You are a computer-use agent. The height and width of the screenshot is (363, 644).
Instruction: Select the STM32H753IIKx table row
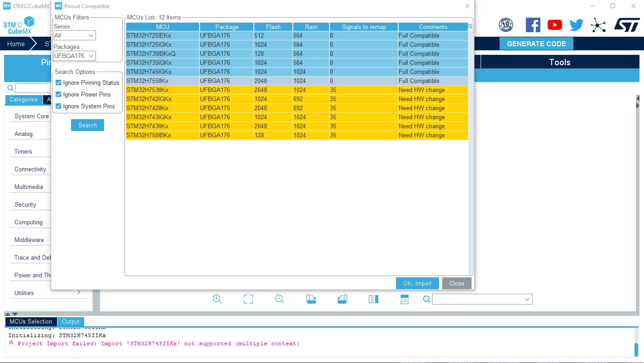coord(297,90)
